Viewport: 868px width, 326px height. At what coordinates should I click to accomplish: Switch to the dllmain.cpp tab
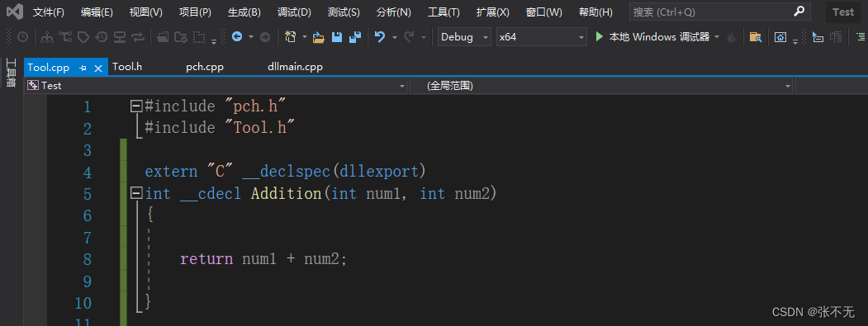[x=295, y=67]
